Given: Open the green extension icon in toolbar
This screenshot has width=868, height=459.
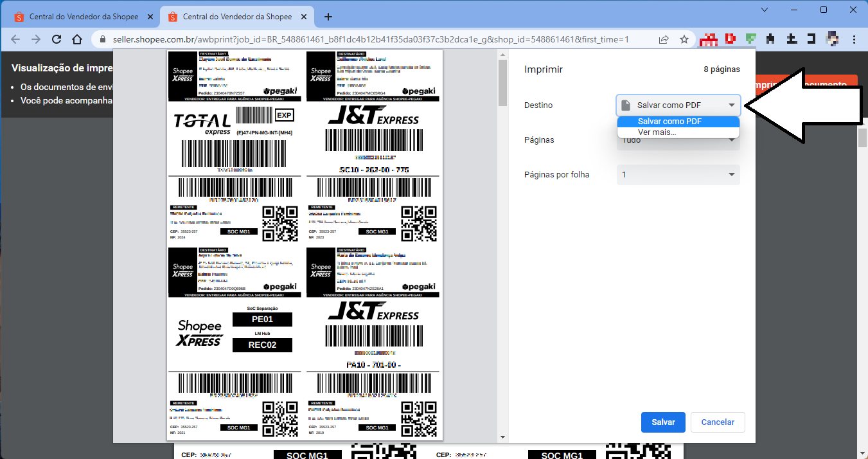Looking at the screenshot, I should (x=750, y=39).
